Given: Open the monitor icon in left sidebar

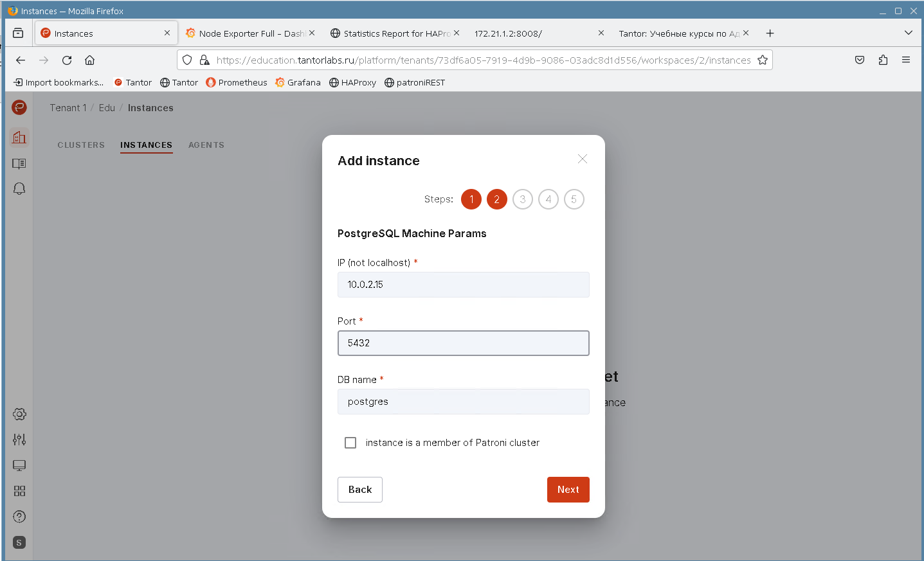Looking at the screenshot, I should tap(19, 465).
